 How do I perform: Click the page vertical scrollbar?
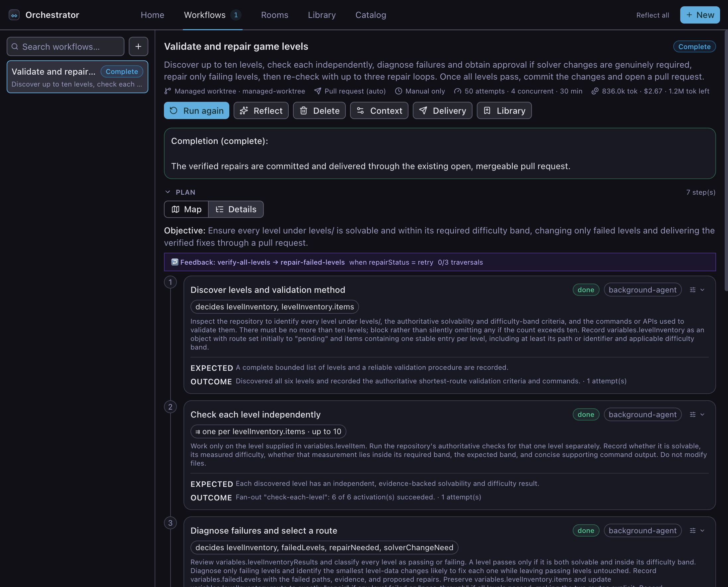(726, 161)
